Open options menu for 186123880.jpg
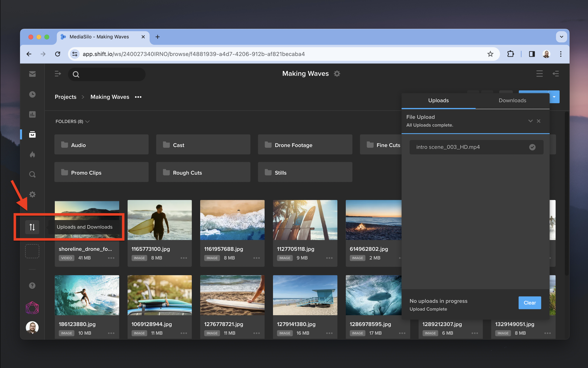This screenshot has height=368, width=588. point(111,333)
